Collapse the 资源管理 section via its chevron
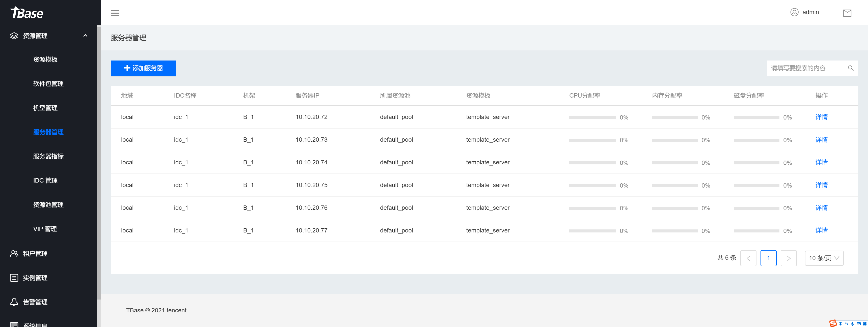868x327 pixels. click(85, 36)
